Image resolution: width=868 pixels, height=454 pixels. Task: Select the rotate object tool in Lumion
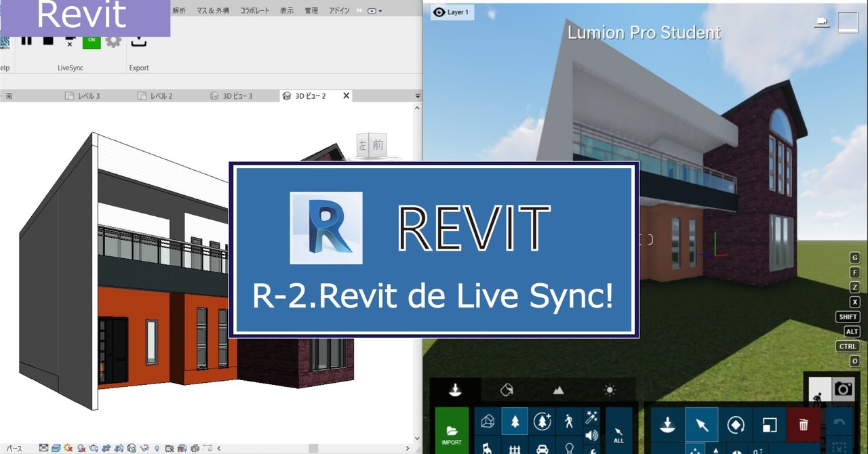pyautogui.click(x=735, y=425)
